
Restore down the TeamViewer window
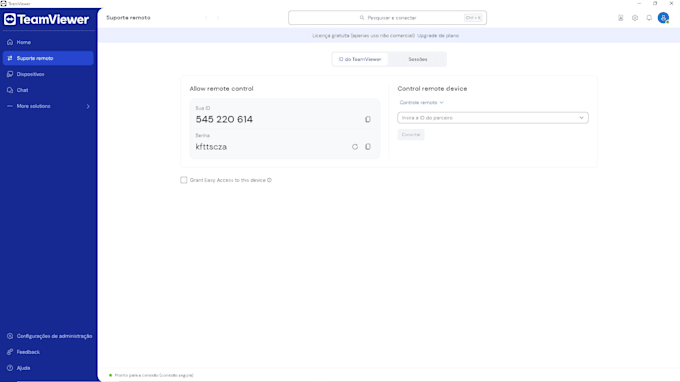coord(655,3)
